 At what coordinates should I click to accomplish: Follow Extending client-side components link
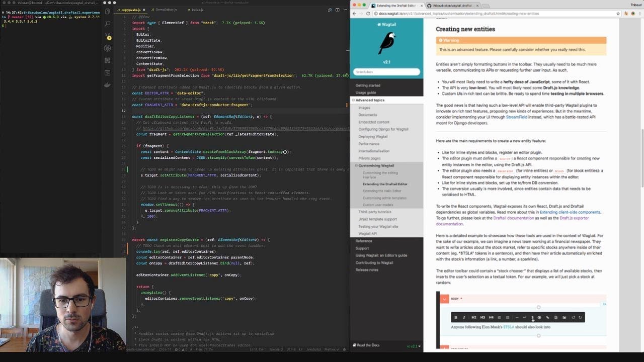[x=570, y=212]
